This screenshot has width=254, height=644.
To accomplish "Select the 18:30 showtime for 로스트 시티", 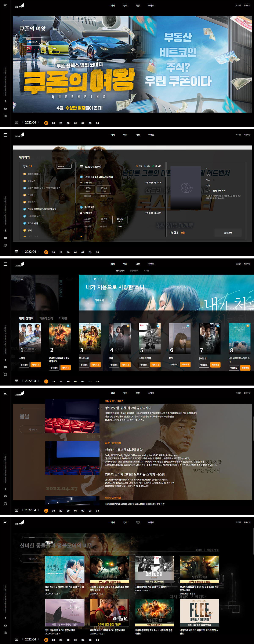I will (120, 220).
